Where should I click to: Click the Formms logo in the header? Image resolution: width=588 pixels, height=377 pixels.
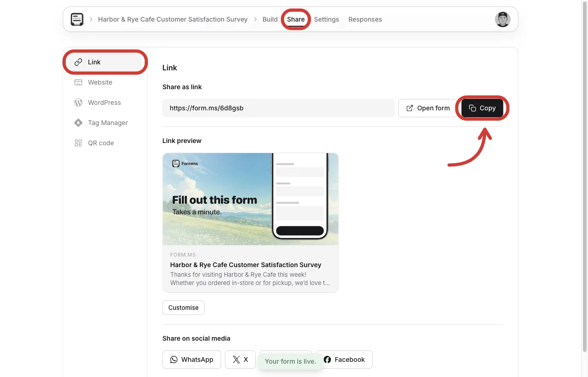coord(77,19)
